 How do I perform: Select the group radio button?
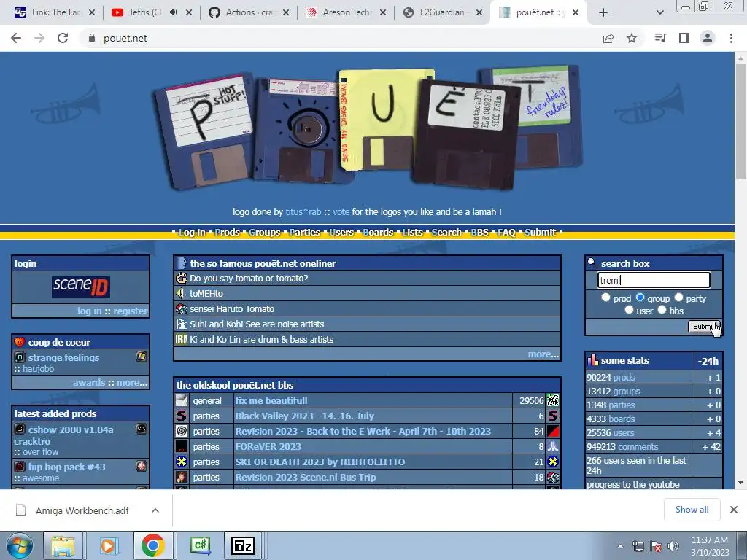coord(640,297)
